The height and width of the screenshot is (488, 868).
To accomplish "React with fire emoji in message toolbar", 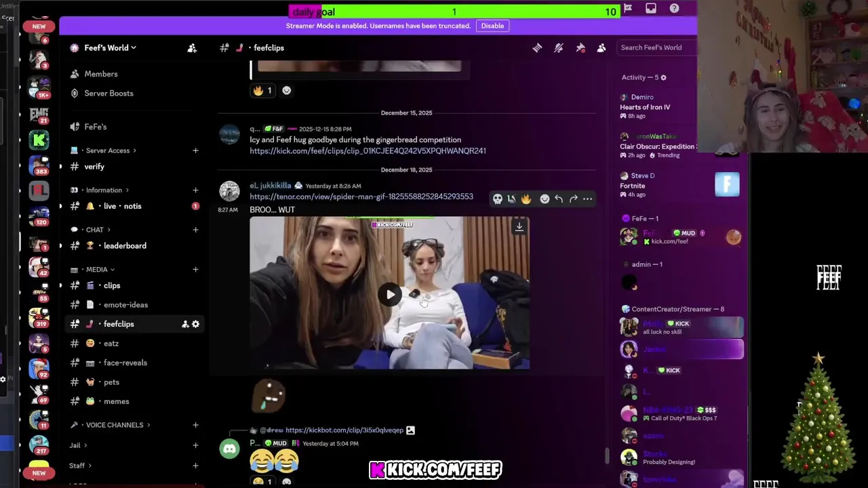I will pos(526,199).
